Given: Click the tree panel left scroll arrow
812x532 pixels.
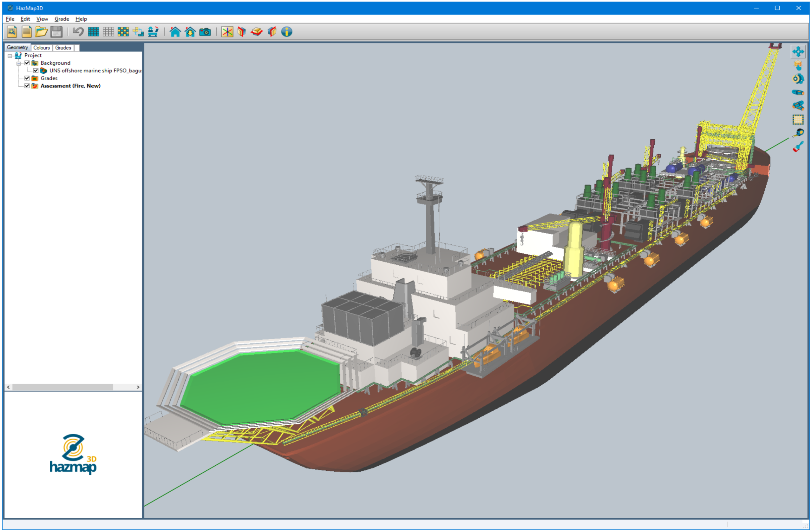Looking at the screenshot, I should pos(9,387).
